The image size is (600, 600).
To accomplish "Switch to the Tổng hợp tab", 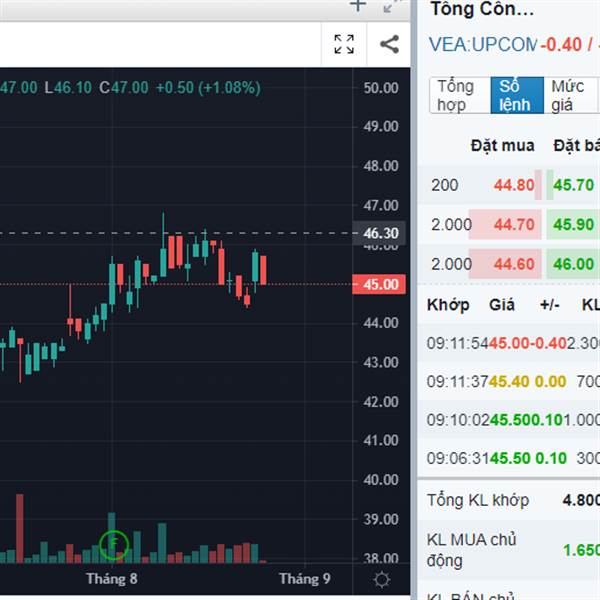I will click(x=455, y=95).
